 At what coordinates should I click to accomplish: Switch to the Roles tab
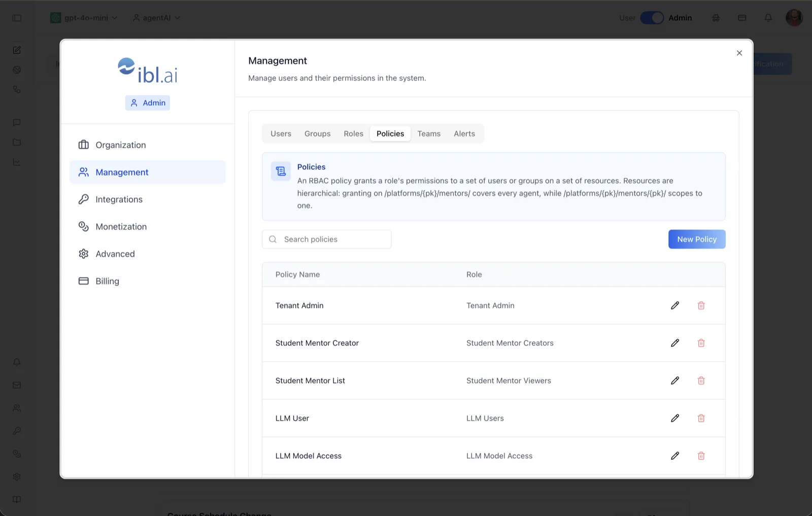click(353, 133)
